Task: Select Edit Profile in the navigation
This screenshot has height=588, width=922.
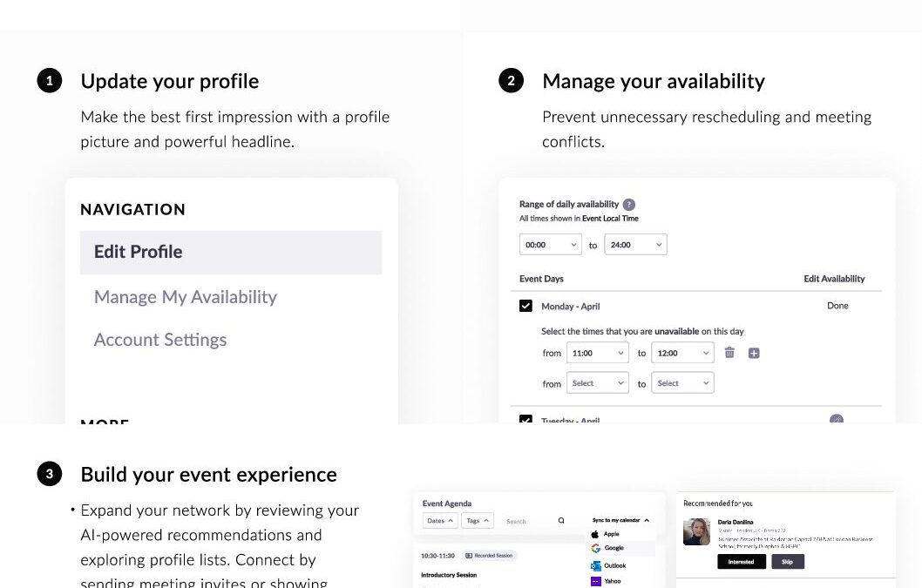Action: [231, 253]
